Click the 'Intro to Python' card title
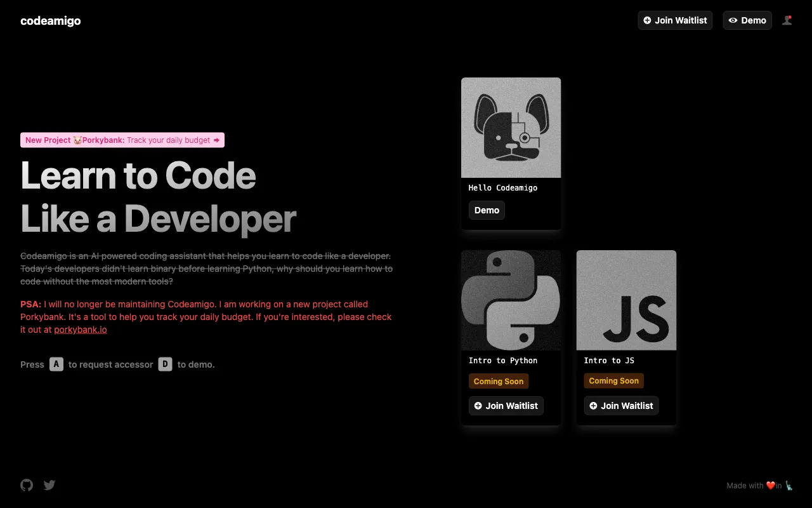Screen dimensions: 812x508 [x=503, y=361]
